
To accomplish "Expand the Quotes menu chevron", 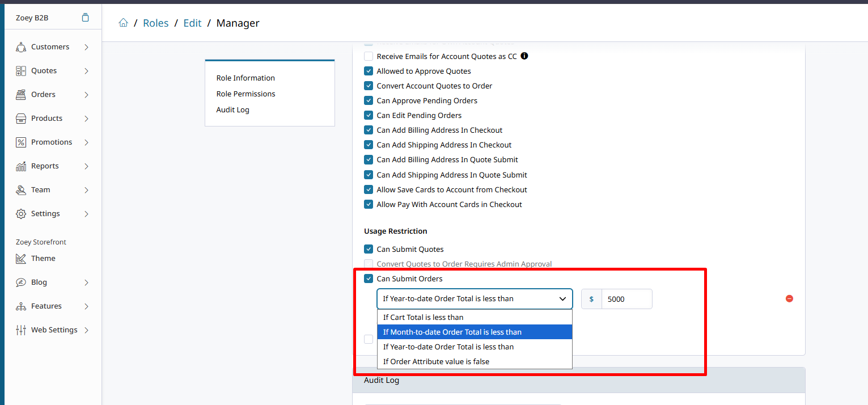I will click(x=86, y=71).
